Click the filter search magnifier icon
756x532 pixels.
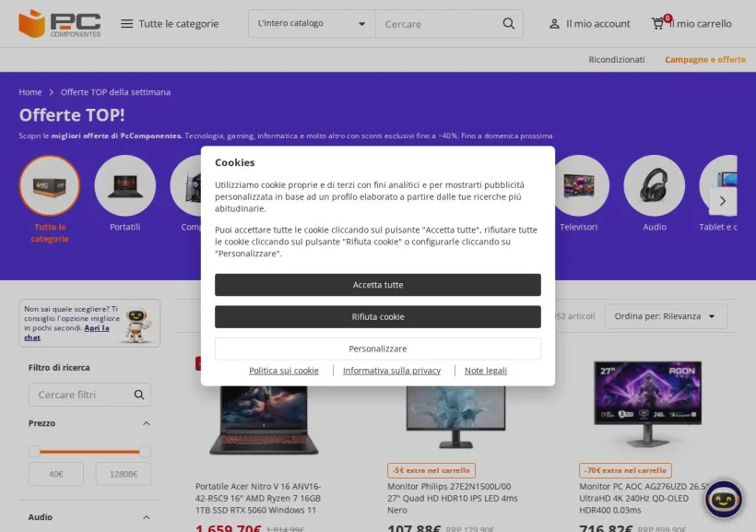coord(139,395)
